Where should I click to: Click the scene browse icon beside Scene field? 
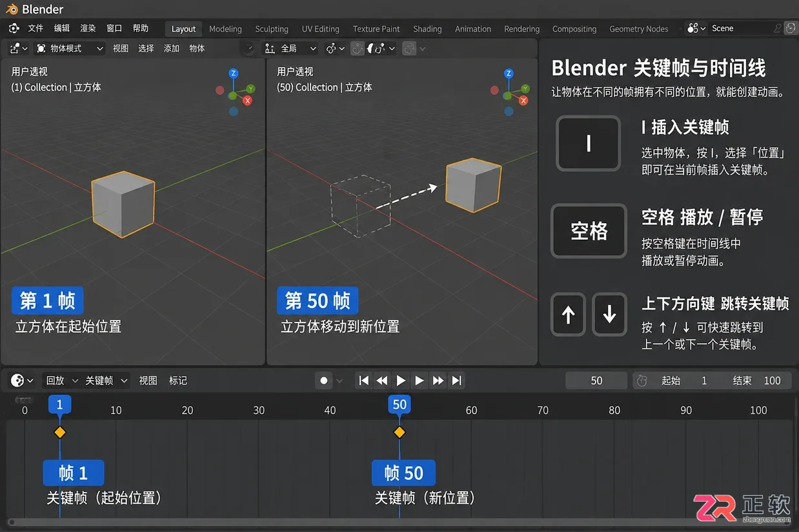pyautogui.click(x=696, y=28)
